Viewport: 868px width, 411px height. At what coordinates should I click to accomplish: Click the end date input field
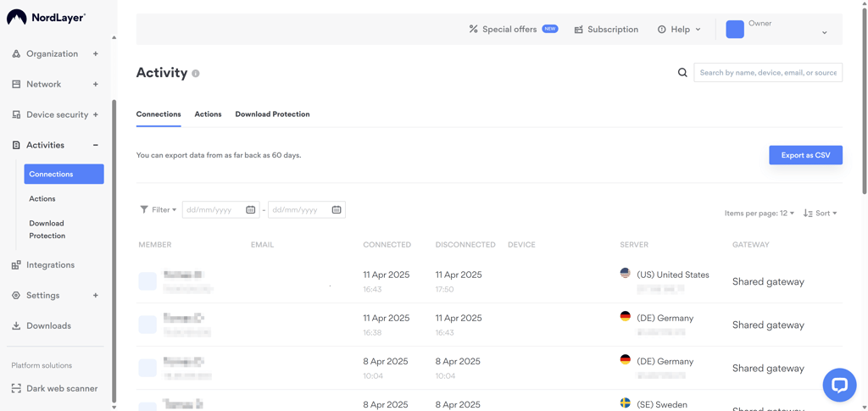coord(307,209)
